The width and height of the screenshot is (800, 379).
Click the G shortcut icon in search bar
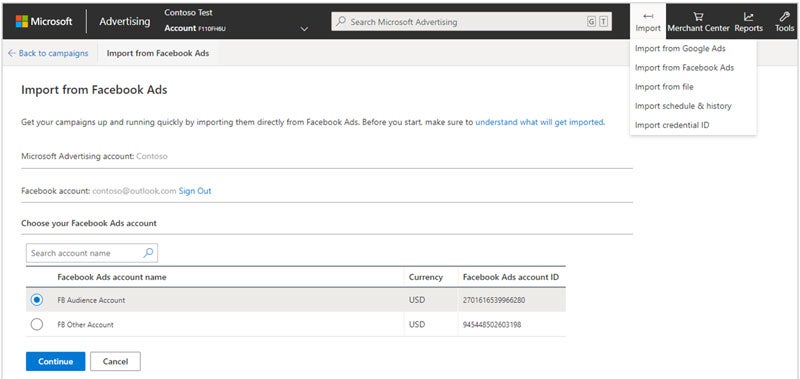(591, 22)
